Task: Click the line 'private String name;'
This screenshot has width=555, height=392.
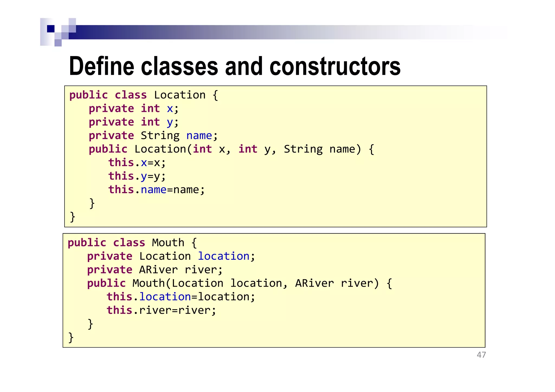Action: pos(153,135)
